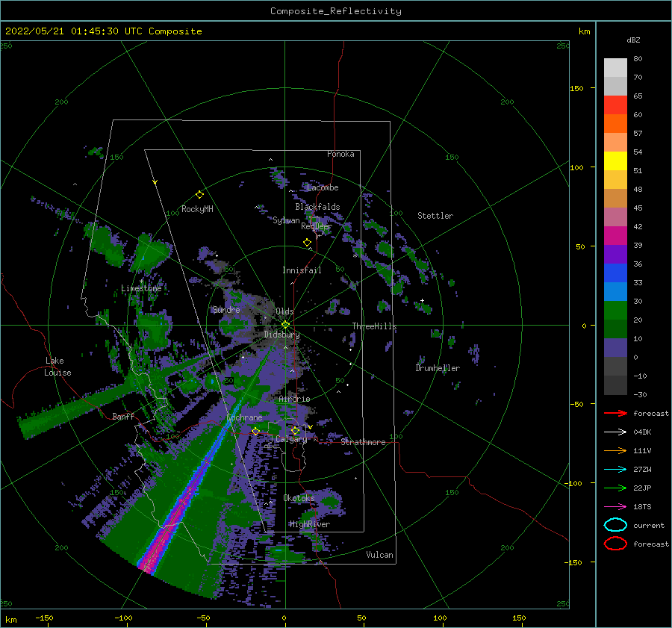Click the green 22JP arrow icon
672x628 pixels.
(x=615, y=488)
